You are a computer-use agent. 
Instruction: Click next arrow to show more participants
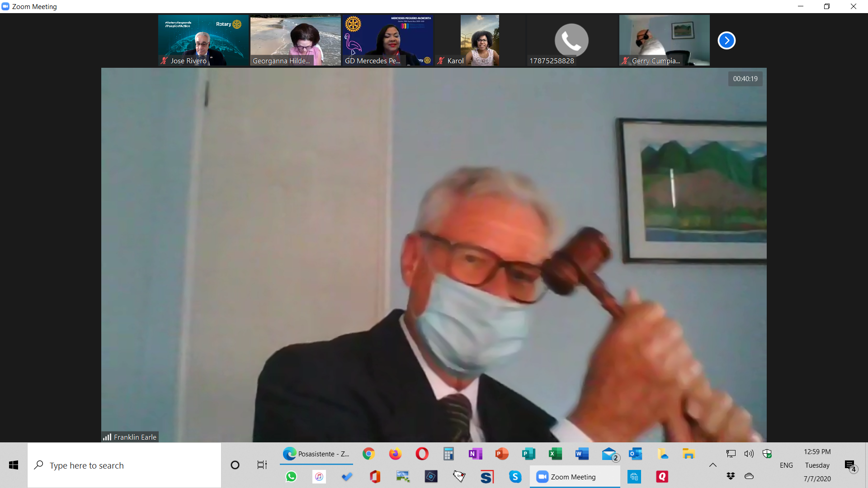[x=726, y=40]
